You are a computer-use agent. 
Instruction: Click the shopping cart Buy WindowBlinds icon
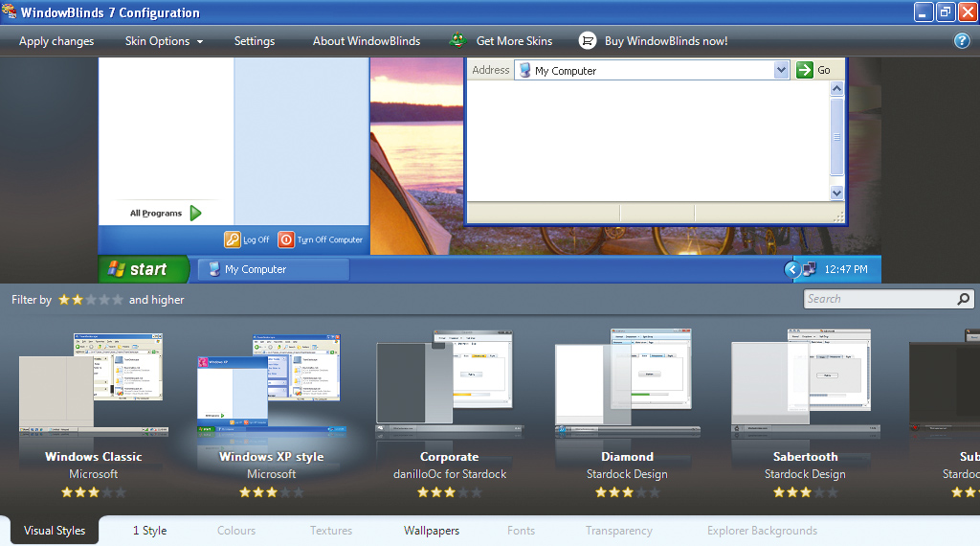coord(588,41)
